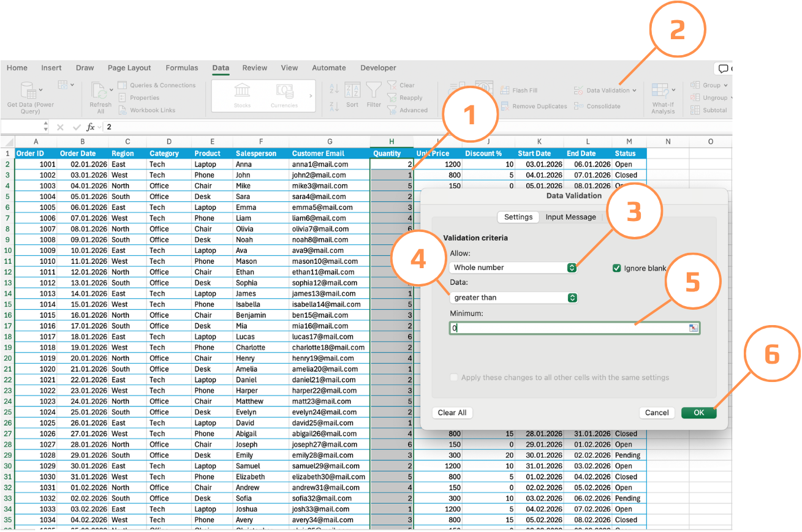Click range selector icon in Minimum field
The image size is (802, 532).
(x=693, y=328)
